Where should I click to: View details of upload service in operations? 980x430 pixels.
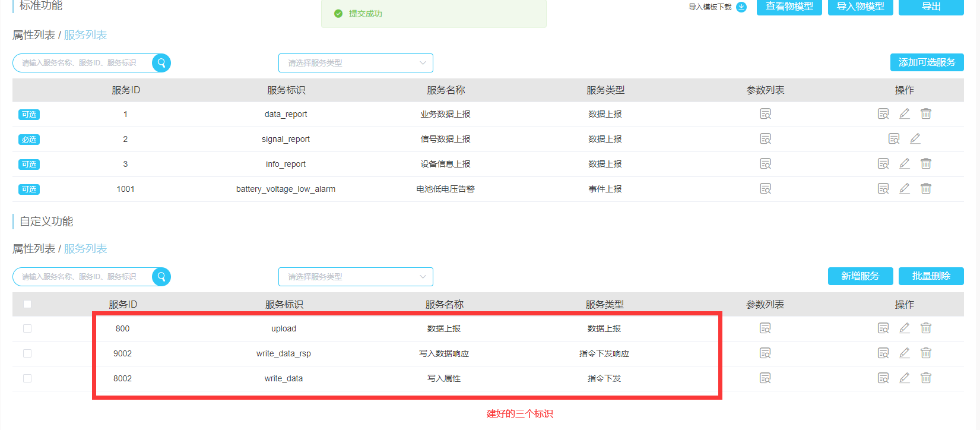point(883,328)
